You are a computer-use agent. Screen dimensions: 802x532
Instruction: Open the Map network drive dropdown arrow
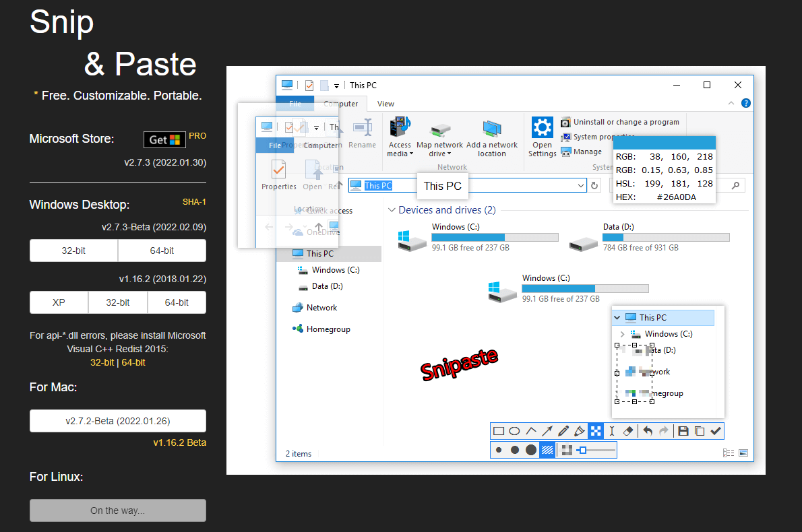[x=449, y=154]
